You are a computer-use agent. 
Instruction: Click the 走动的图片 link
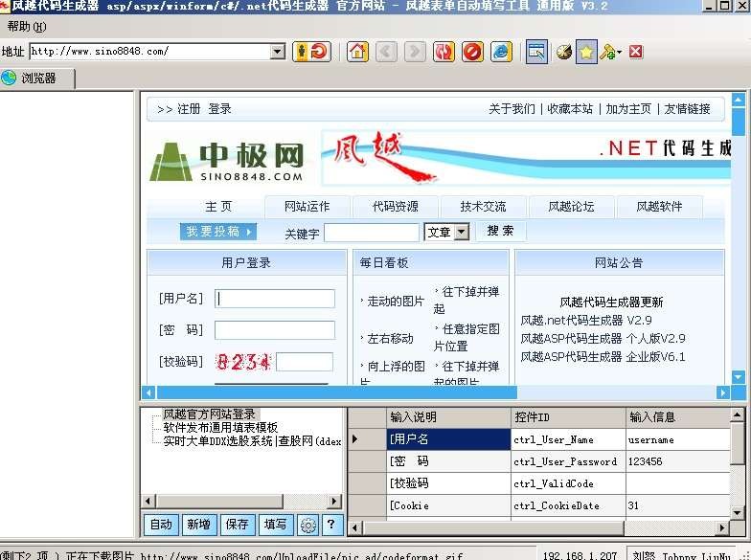pos(396,302)
